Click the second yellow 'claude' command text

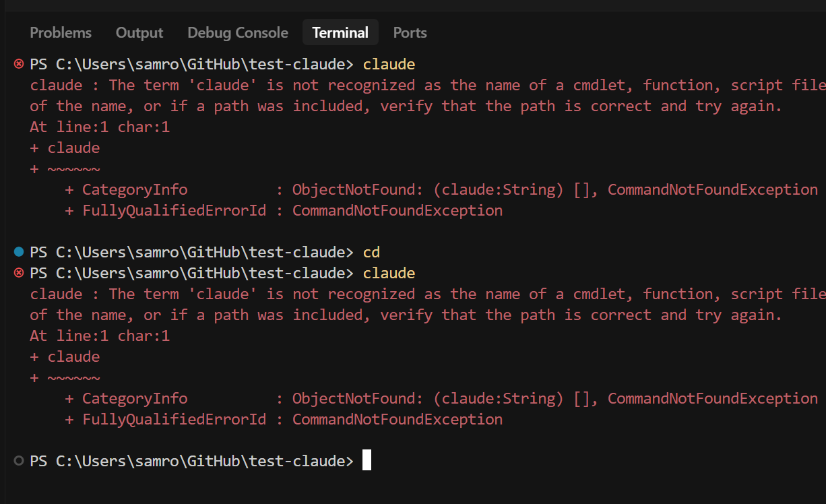coord(389,273)
